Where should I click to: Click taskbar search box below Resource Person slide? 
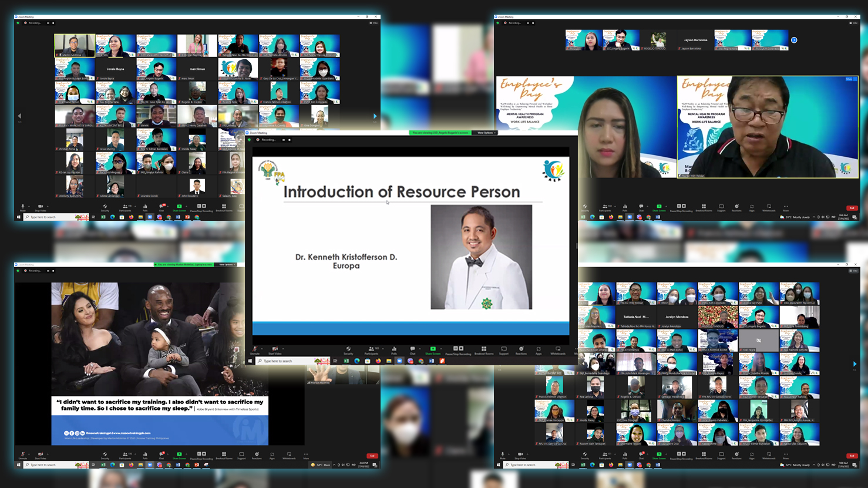(288, 361)
